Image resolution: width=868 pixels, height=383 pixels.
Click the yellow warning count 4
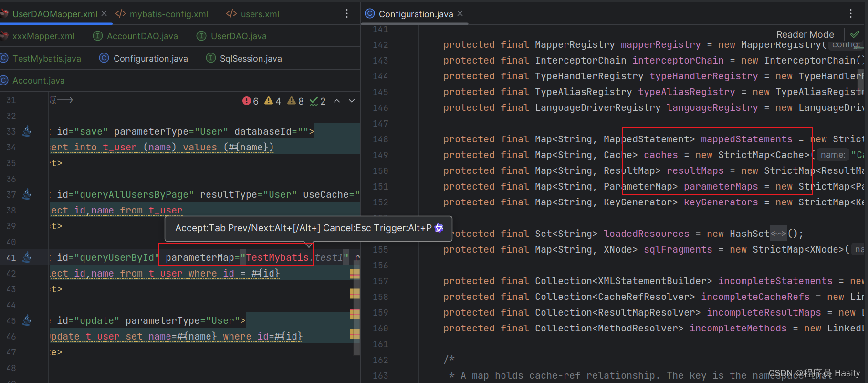tap(273, 101)
